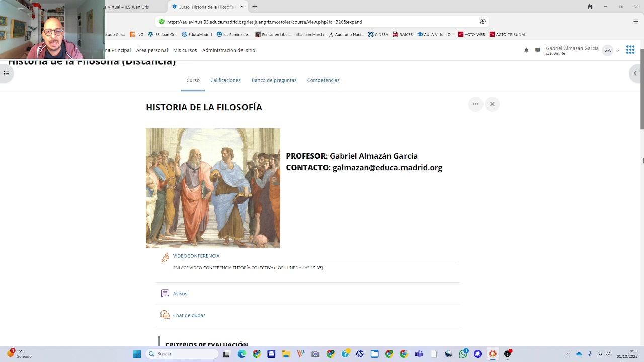Viewport: 644px width, 362px height.
Task: Open the Ies Ramiro de... bookmark
Action: point(233,34)
